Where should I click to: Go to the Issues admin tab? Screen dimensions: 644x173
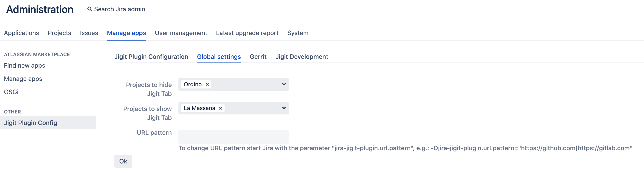pos(89,33)
